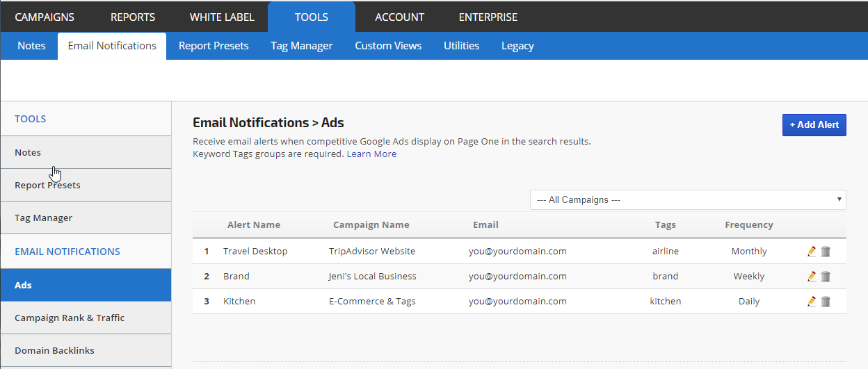Click the Notes item in left sidebar
The image size is (868, 369).
[x=28, y=153]
